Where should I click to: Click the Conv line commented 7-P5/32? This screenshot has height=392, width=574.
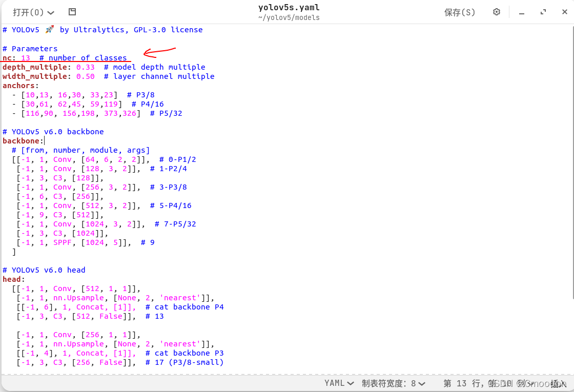pos(106,224)
